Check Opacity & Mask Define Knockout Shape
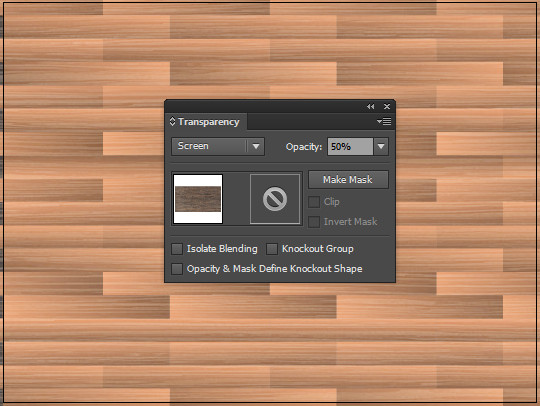This screenshot has width=540, height=406. pos(177,269)
